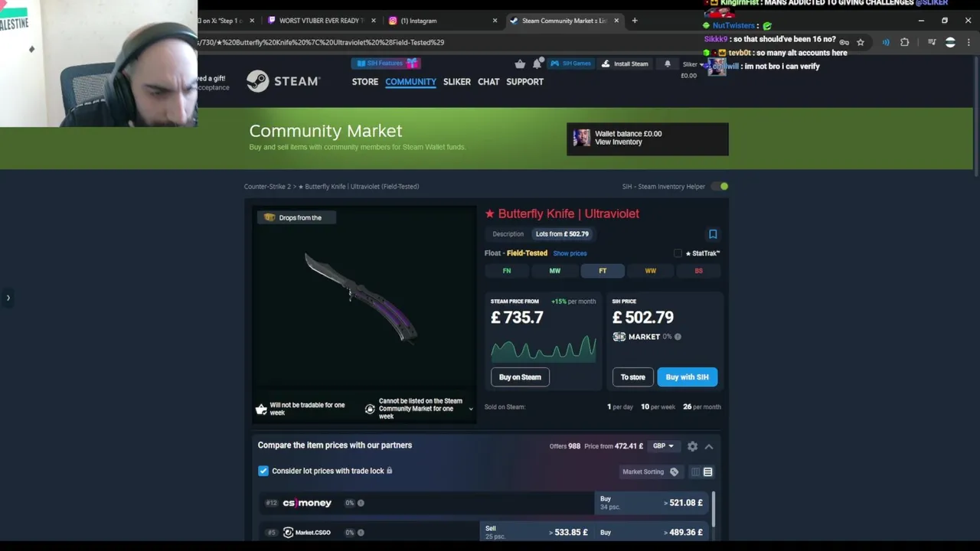980x551 pixels.
Task: Uncheck Consider lot prices with trade lock
Action: (x=263, y=471)
